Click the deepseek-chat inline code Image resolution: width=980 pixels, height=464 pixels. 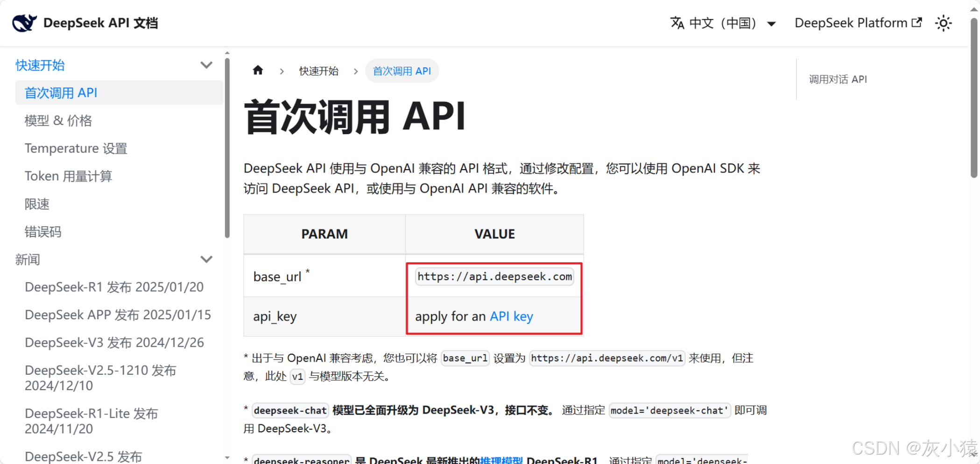(x=290, y=410)
